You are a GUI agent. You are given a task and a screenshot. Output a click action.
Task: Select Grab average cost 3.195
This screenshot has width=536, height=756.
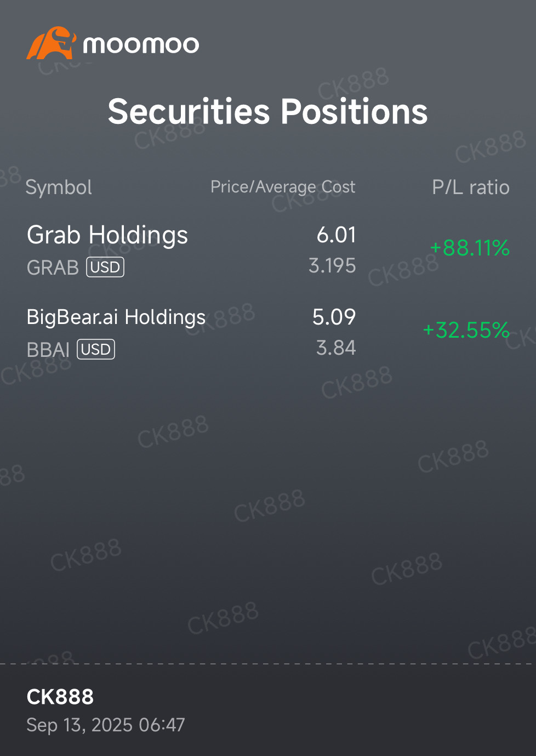coord(332,266)
